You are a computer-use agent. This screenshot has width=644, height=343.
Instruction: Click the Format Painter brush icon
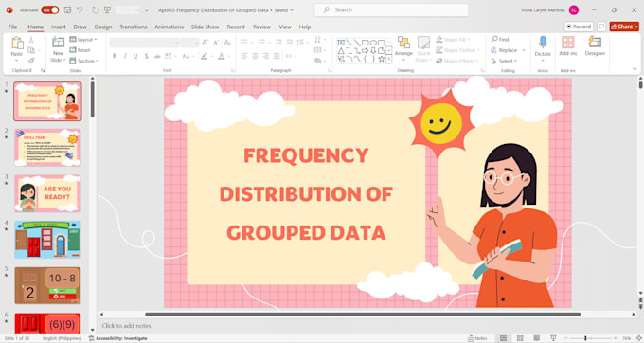point(31,61)
